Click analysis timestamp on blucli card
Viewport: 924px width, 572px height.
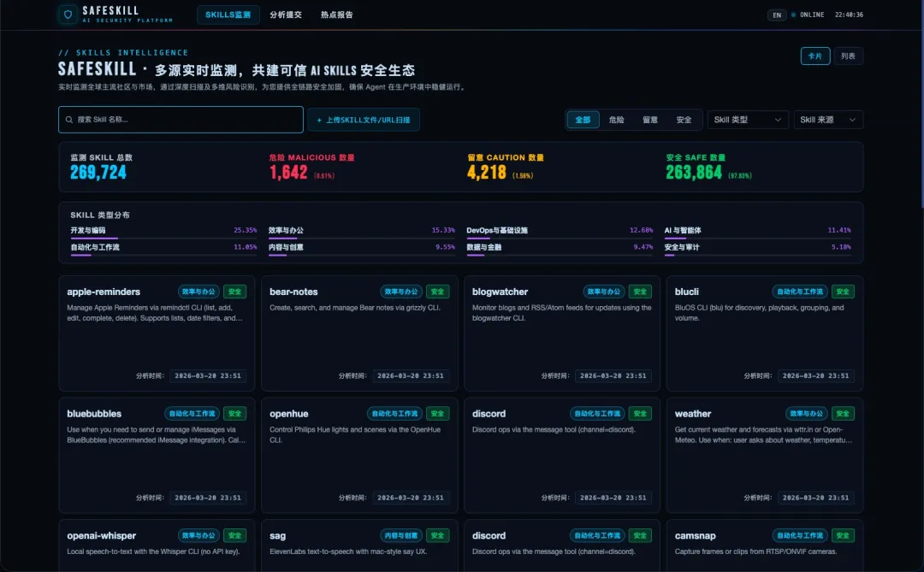816,376
